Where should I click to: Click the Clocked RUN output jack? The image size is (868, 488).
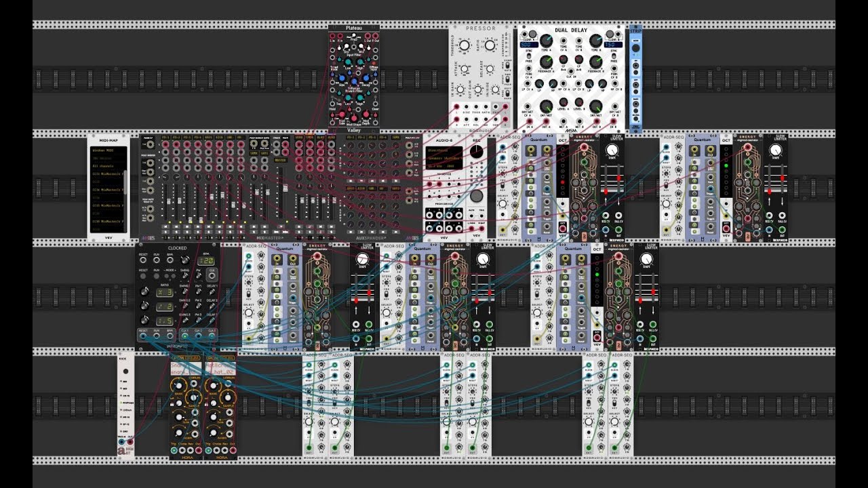click(x=157, y=336)
